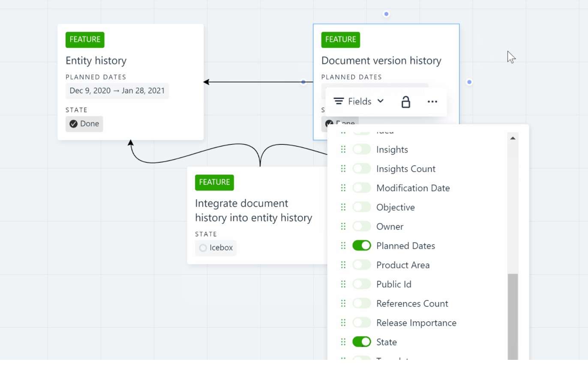
Task: Disable the State field toggle
Action: coord(361,342)
